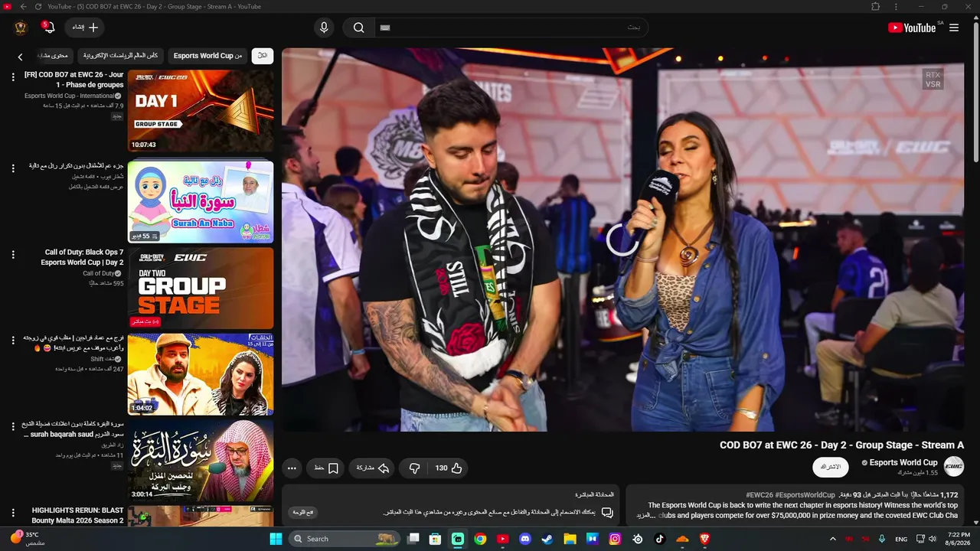Open the DAY 1 Group Stage thumbnail

[201, 111]
